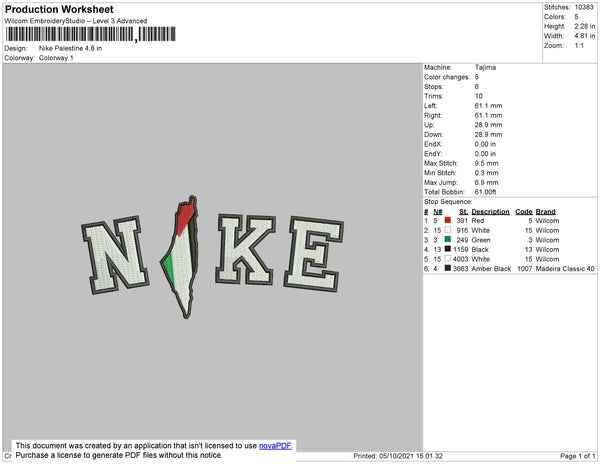Click the 'Purchase a license' notice line
This screenshot has height=464, width=600.
click(x=119, y=455)
